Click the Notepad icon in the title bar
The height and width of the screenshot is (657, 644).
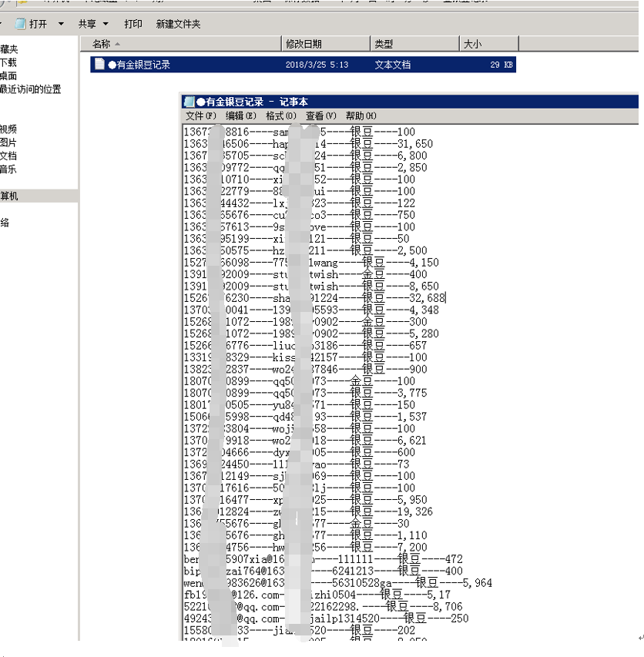pyautogui.click(x=189, y=102)
